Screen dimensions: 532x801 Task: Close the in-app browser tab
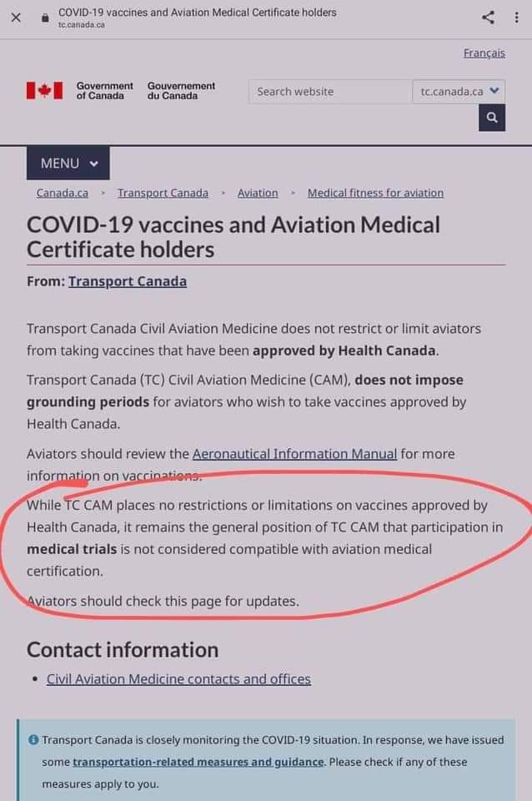coord(17,18)
